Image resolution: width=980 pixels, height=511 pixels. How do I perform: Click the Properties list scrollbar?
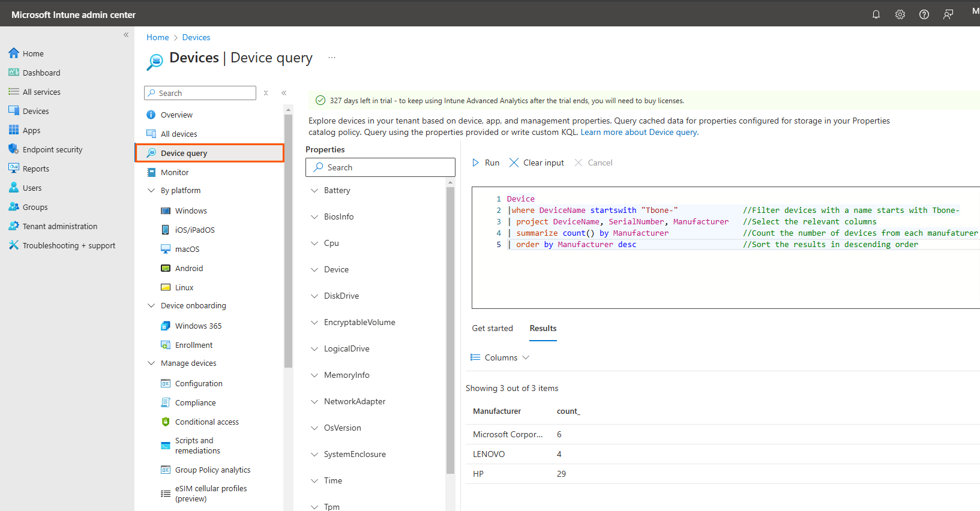pos(450,330)
